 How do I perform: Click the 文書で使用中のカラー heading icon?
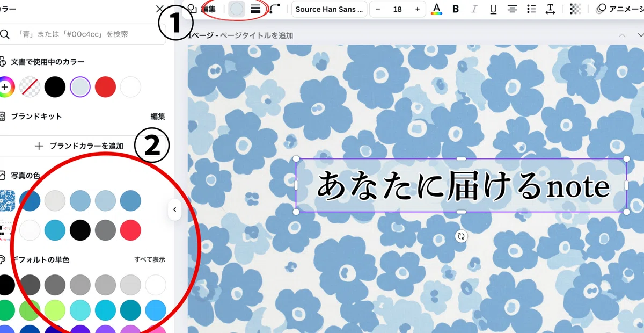pyautogui.click(x=3, y=62)
